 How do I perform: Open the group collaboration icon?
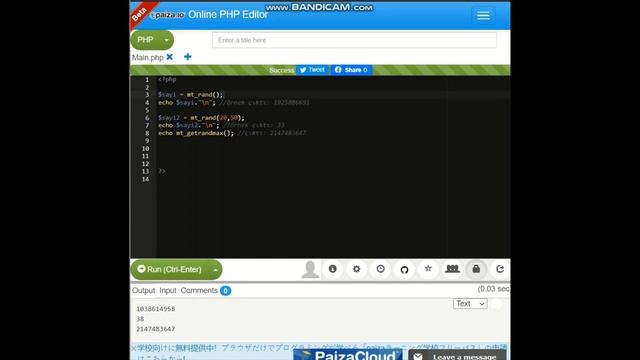(452, 269)
